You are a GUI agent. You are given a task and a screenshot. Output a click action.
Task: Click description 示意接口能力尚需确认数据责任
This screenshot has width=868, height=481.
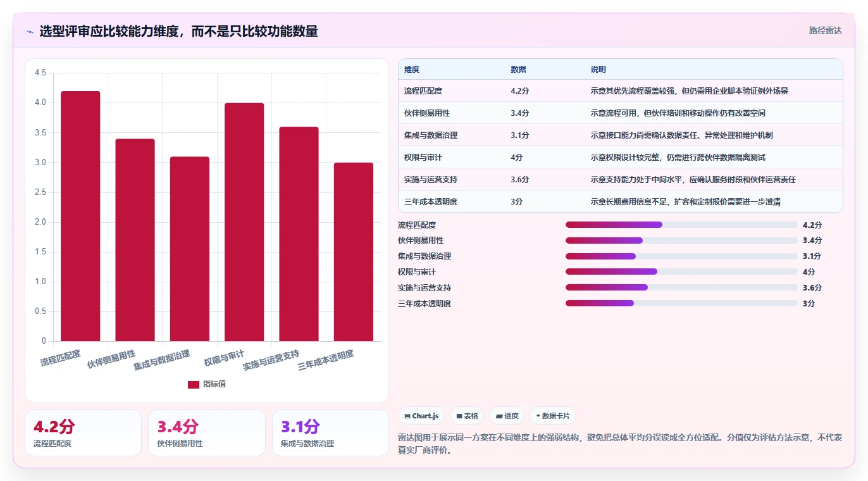click(682, 135)
